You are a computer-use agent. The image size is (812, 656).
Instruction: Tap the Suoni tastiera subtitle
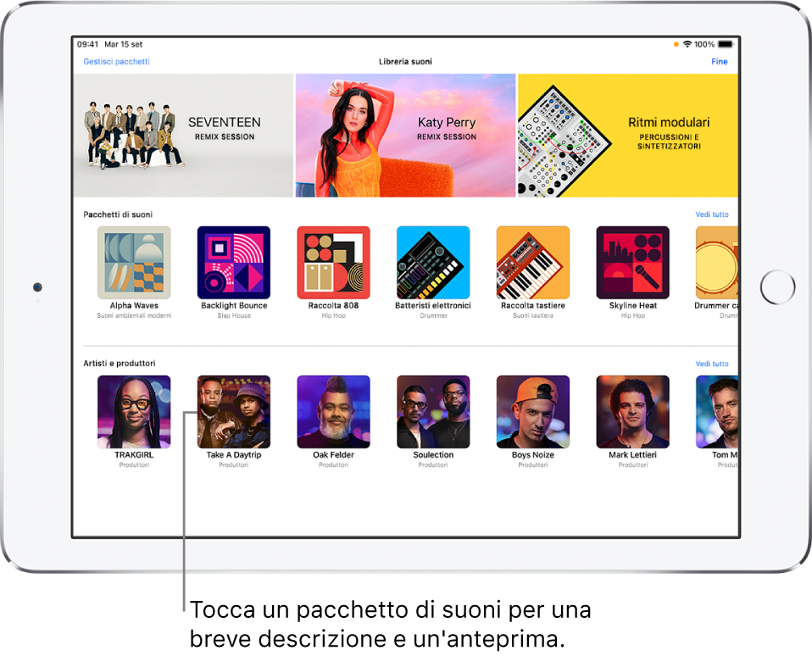pos(533,315)
